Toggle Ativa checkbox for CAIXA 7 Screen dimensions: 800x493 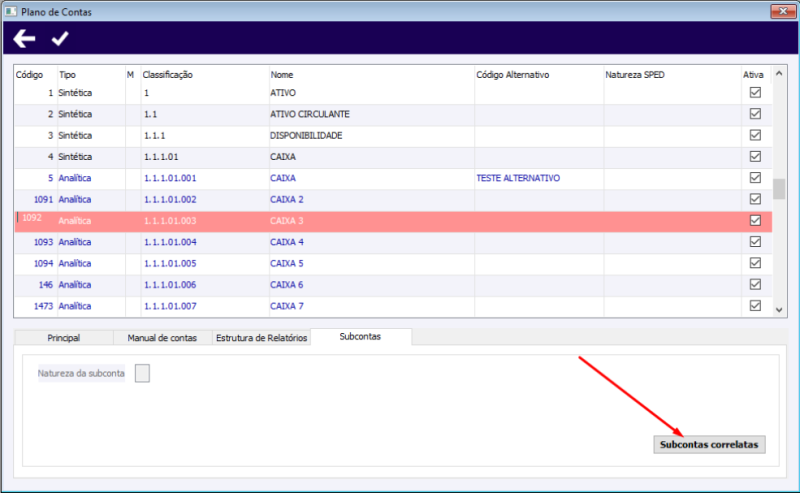click(755, 306)
